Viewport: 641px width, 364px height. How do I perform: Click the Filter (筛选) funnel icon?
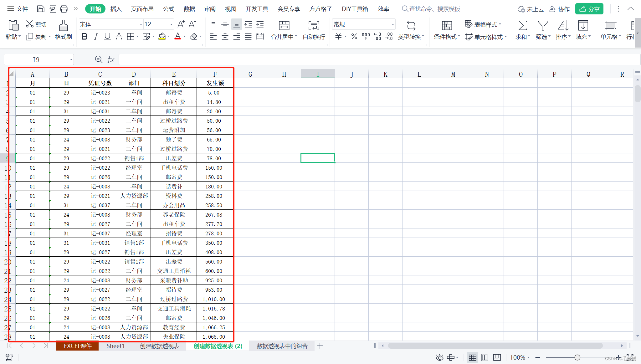click(x=543, y=25)
